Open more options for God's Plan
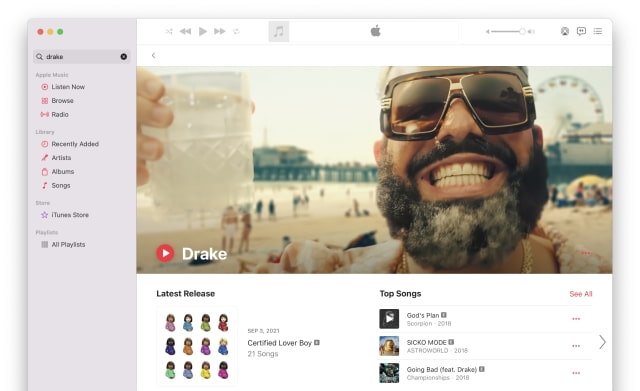Viewport: 640px width, 391px height. click(x=576, y=319)
